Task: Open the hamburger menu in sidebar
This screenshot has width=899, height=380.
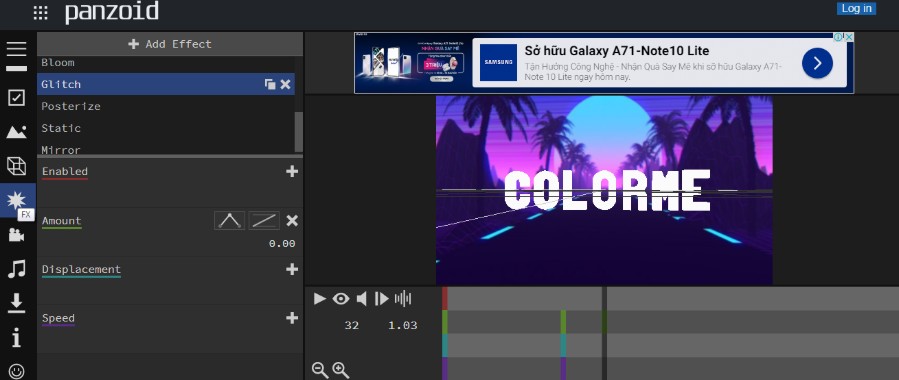Action: click(17, 49)
